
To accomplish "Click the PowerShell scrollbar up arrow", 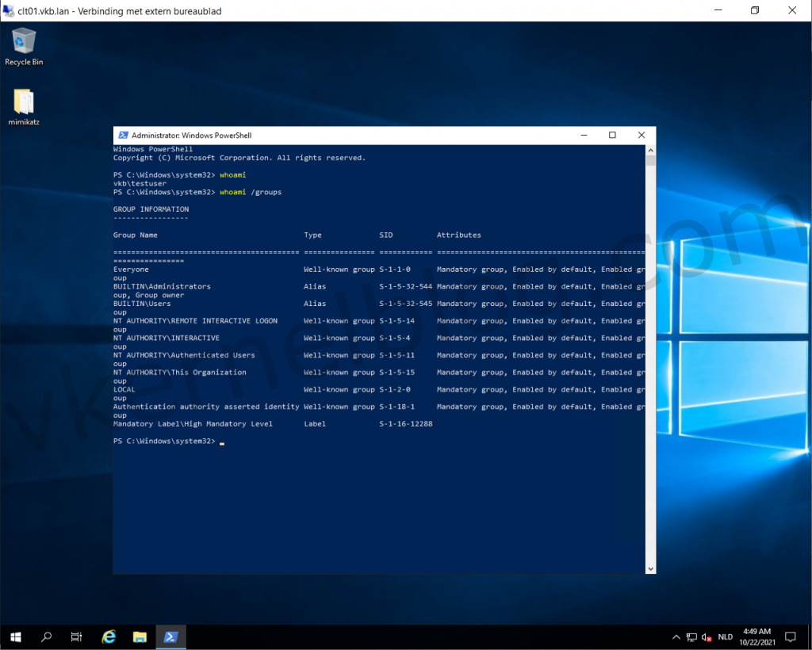I will tap(650, 149).
